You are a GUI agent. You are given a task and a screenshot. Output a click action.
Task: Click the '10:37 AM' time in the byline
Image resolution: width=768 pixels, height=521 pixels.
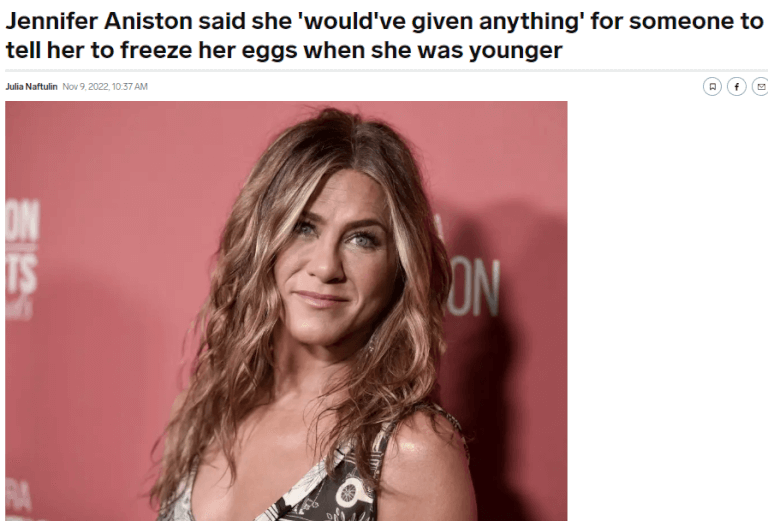130,87
